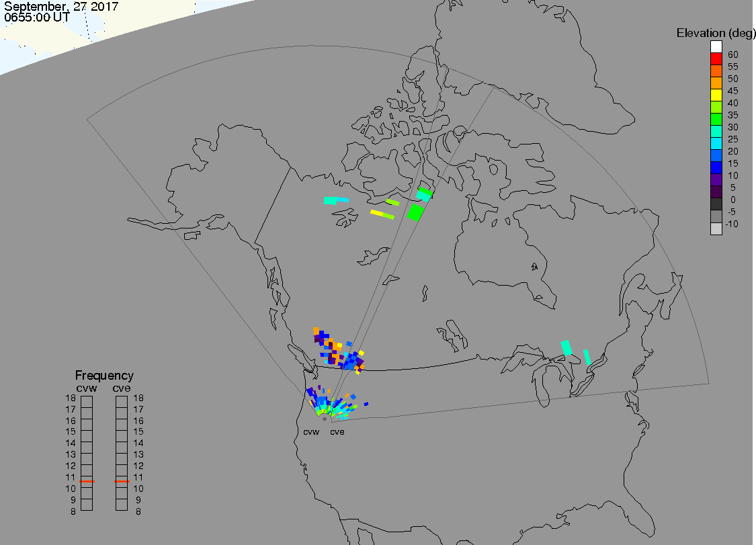
Task: Click the 'cve' radar site label on the map
Action: (x=337, y=431)
